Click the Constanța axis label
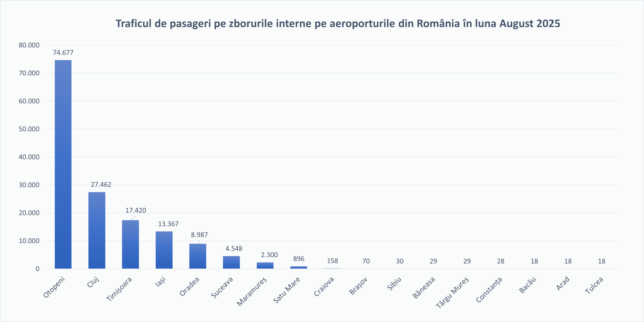 (x=489, y=290)
